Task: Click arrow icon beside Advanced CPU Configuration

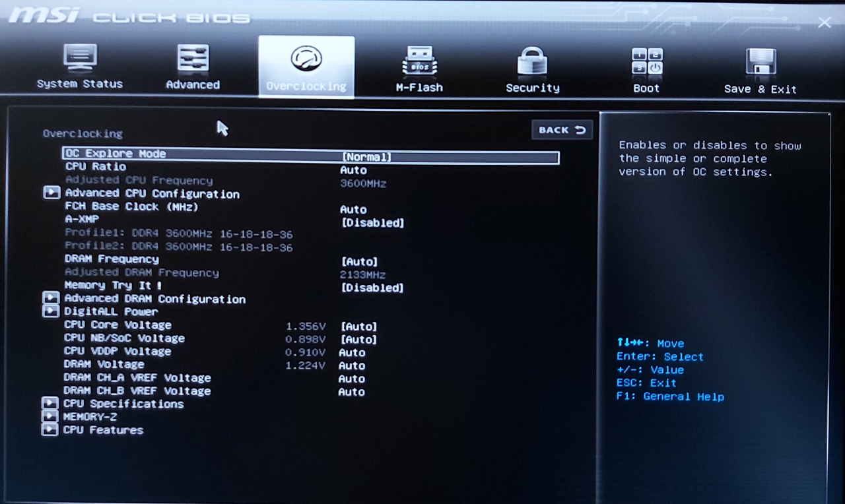Action: tap(51, 193)
